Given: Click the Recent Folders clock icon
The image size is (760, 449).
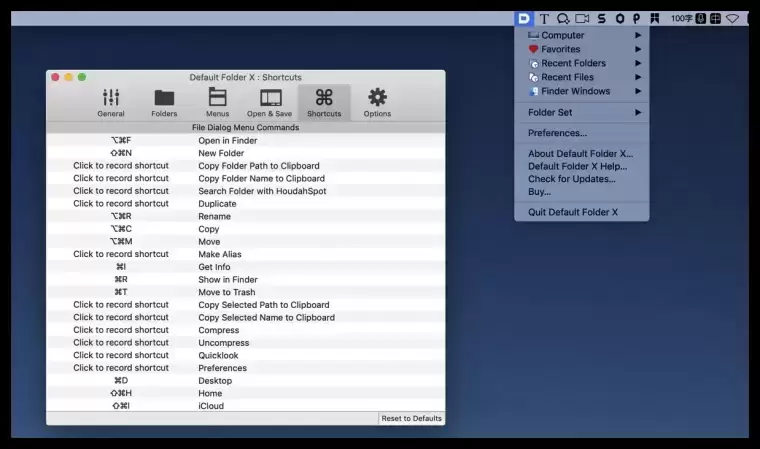Looking at the screenshot, I should coord(533,64).
